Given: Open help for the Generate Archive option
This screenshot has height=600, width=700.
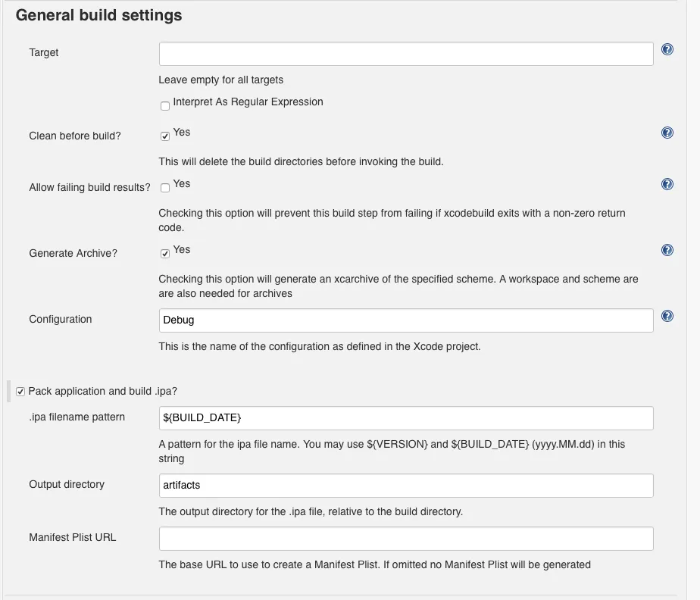Looking at the screenshot, I should pos(667,249).
